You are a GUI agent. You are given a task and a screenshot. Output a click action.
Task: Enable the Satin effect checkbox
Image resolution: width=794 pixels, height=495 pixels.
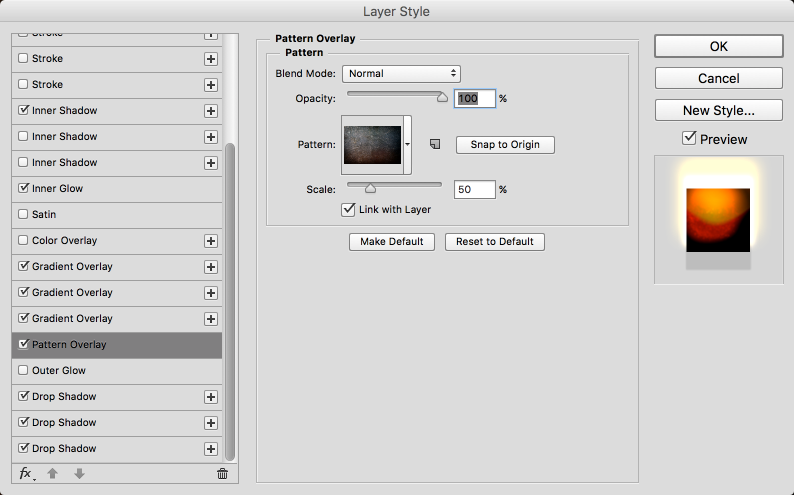(24, 215)
